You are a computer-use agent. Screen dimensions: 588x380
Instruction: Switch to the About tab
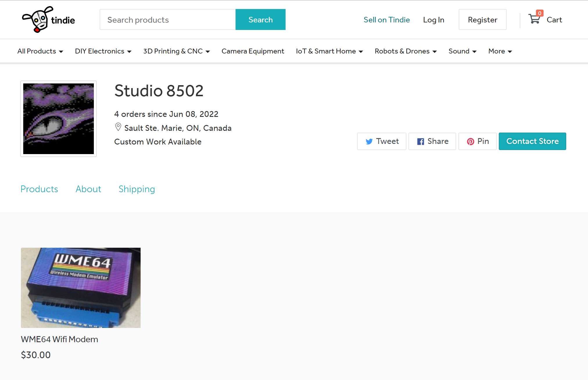click(88, 189)
